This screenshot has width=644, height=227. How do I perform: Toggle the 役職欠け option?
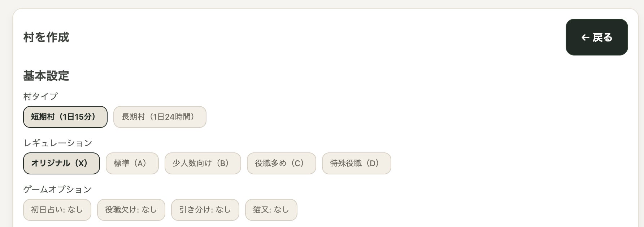pos(131,210)
